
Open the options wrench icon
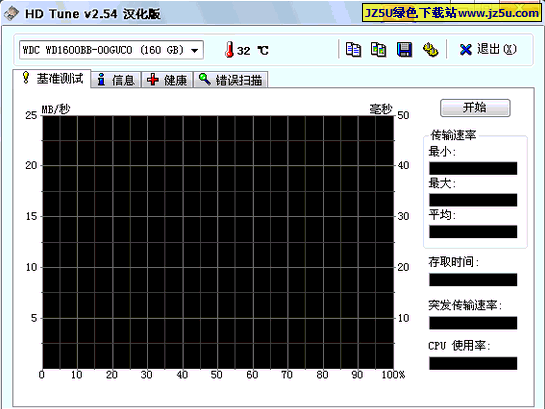click(x=430, y=50)
